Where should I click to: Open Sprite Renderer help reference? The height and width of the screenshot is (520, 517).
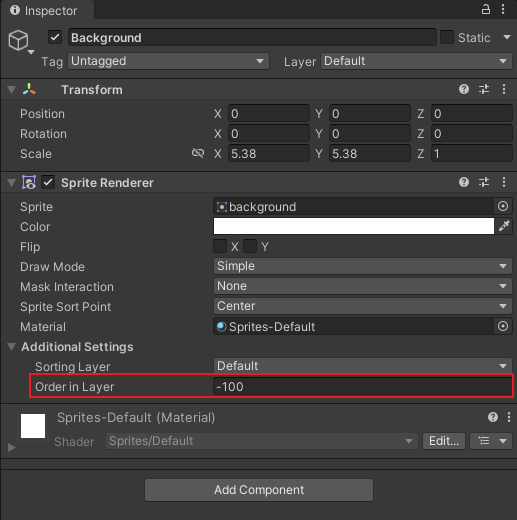[x=464, y=182]
